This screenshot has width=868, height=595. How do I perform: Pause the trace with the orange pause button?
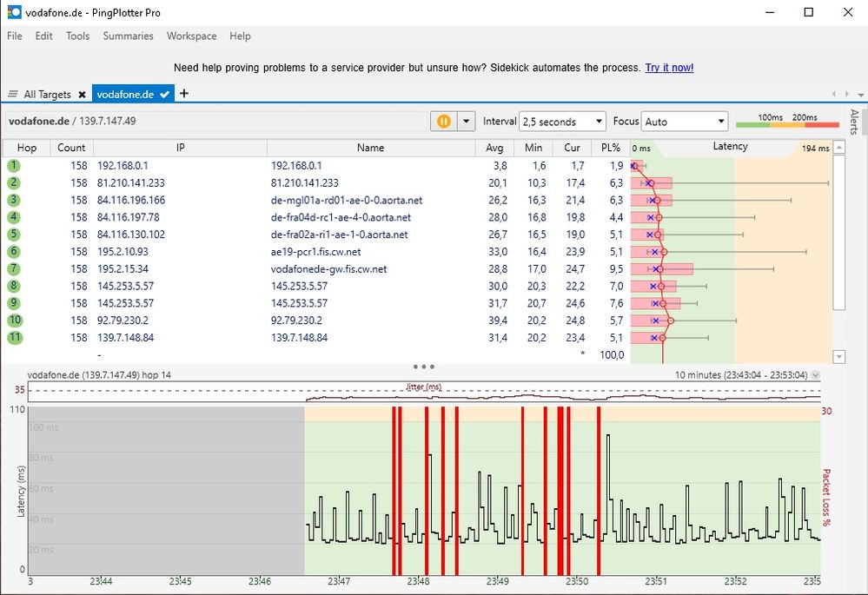(444, 122)
